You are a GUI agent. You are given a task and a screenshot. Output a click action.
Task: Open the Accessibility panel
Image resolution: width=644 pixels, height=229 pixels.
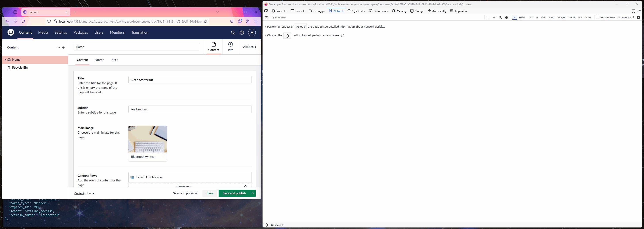point(437,11)
